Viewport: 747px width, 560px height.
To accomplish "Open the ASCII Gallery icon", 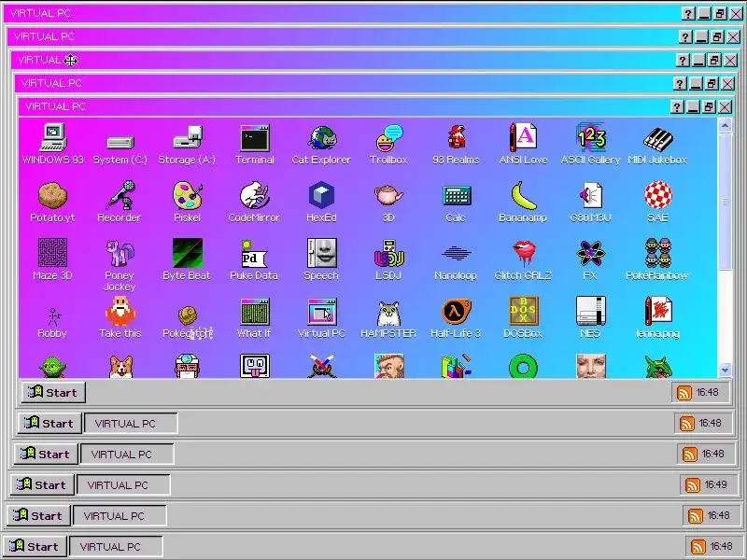I will point(590,137).
